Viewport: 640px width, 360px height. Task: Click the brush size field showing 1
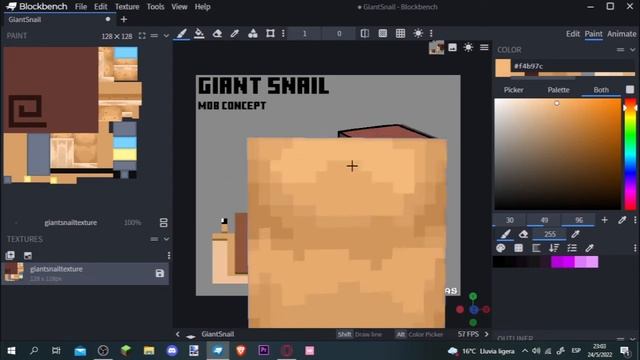point(304,33)
